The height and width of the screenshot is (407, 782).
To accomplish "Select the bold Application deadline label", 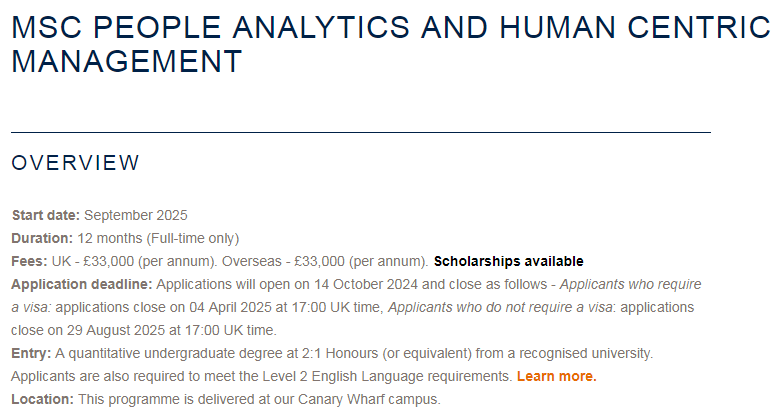I will coord(82,284).
